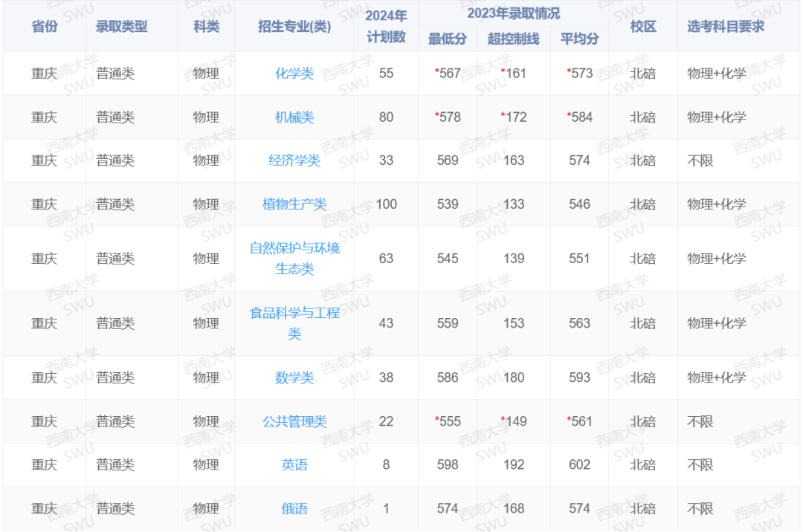Click the 校区 column header
The height and width of the screenshot is (532, 803).
[642, 26]
